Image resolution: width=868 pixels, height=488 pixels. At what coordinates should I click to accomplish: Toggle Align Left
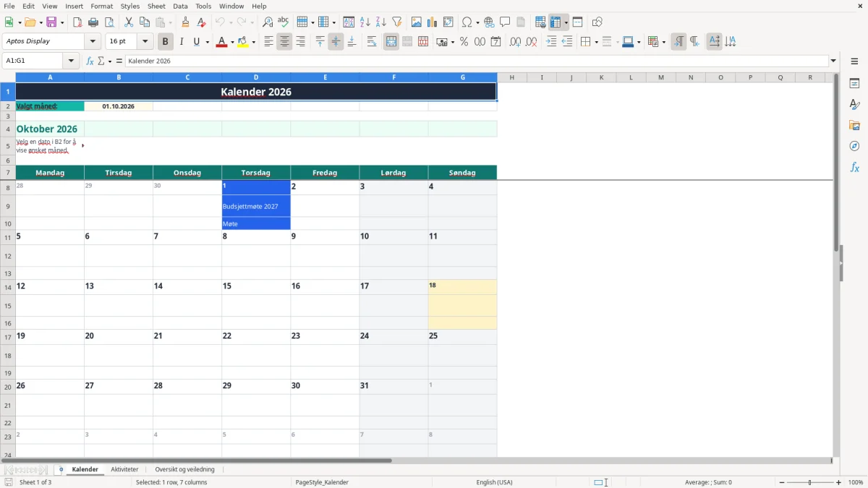(x=268, y=42)
